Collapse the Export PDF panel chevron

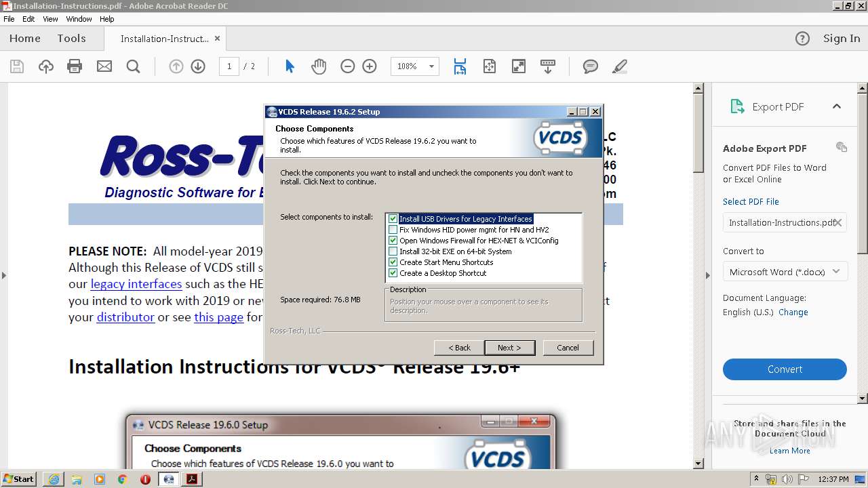pyautogui.click(x=837, y=106)
